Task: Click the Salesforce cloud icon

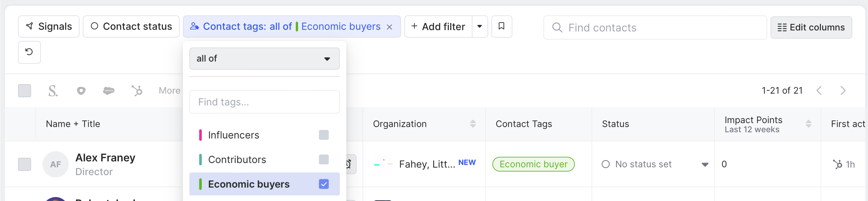Action: 109,91
